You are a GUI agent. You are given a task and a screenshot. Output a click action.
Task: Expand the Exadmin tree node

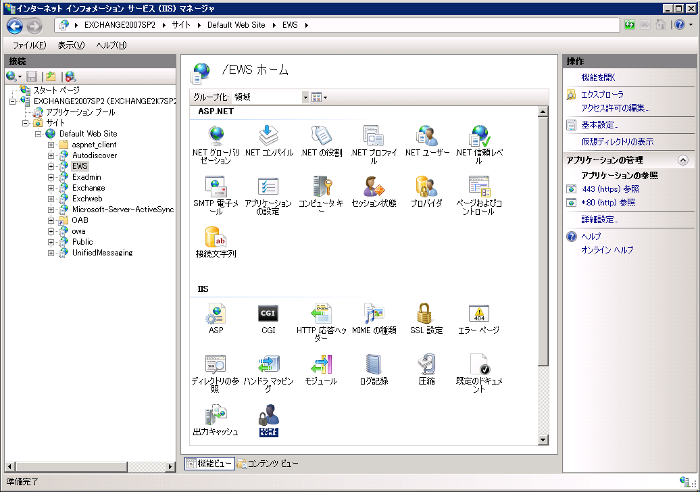51,177
